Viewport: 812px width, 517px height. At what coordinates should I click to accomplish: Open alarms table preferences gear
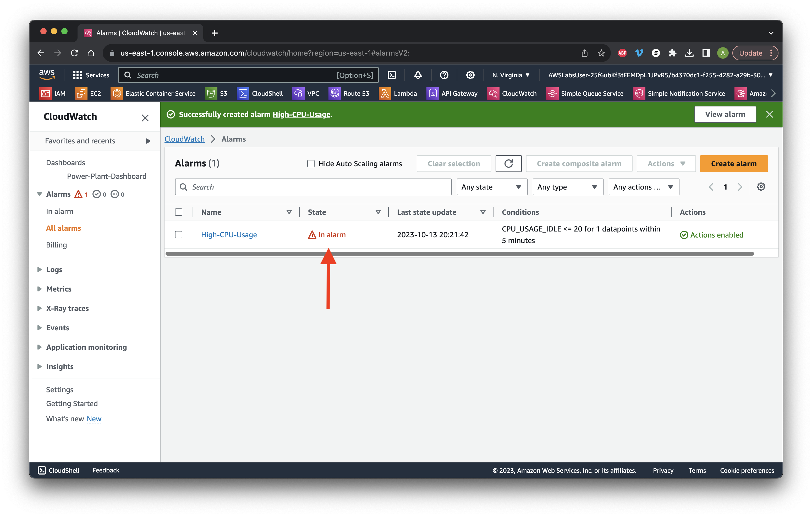coord(761,187)
